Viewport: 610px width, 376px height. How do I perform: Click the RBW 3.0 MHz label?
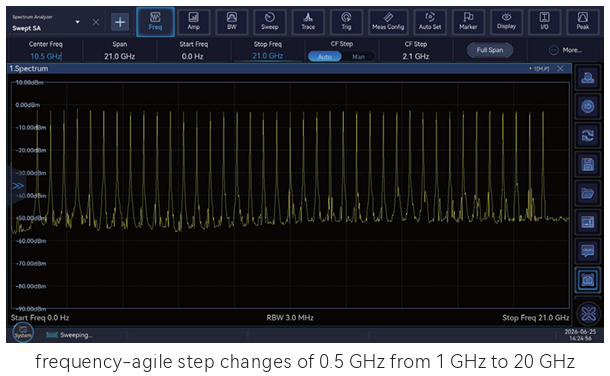tap(290, 318)
